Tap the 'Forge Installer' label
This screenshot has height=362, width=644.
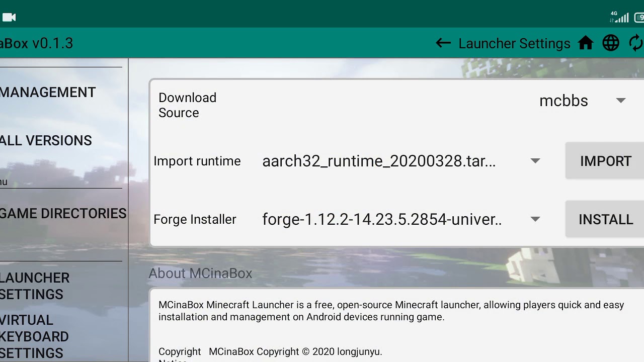[195, 219]
